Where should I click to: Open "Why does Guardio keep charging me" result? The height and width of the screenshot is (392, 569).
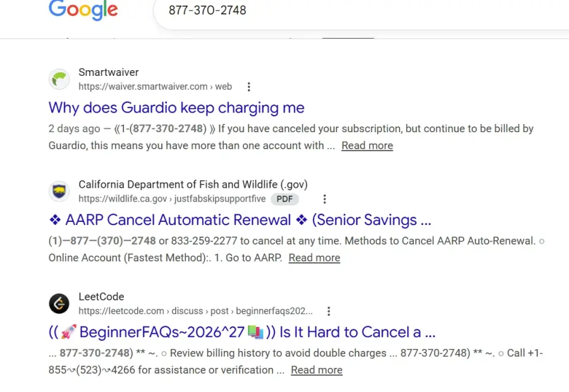[176, 107]
